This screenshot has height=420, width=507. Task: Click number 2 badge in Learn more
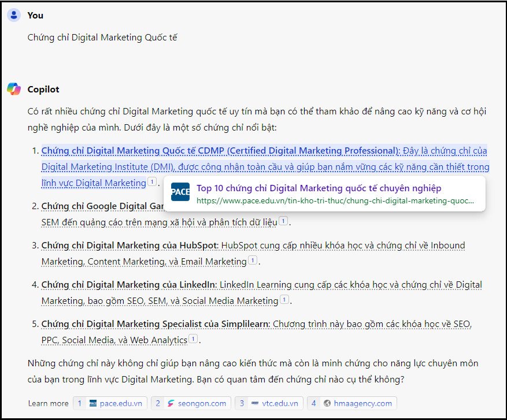(158, 403)
